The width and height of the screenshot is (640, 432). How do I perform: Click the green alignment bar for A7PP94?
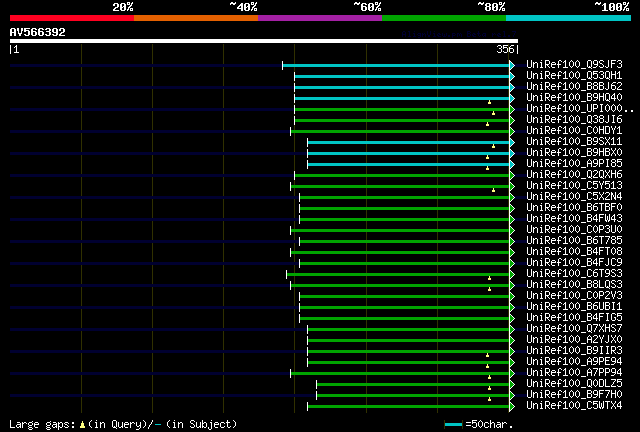click(x=400, y=374)
